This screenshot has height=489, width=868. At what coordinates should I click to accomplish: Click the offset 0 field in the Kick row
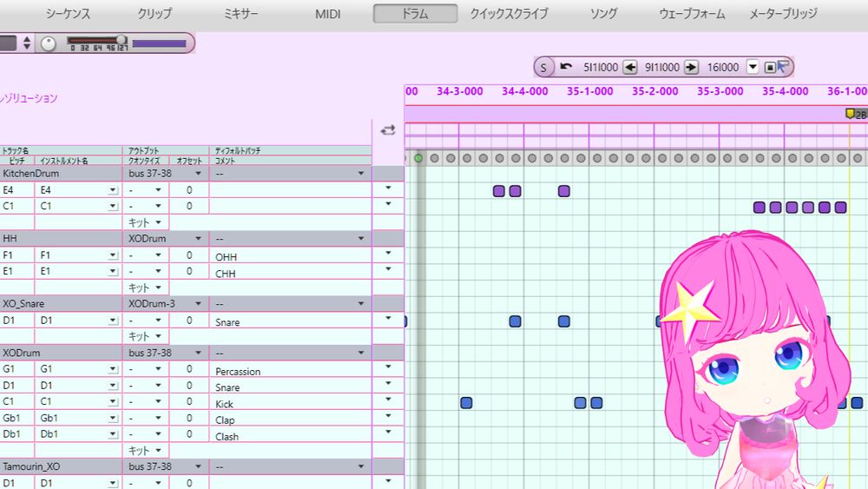pos(189,401)
